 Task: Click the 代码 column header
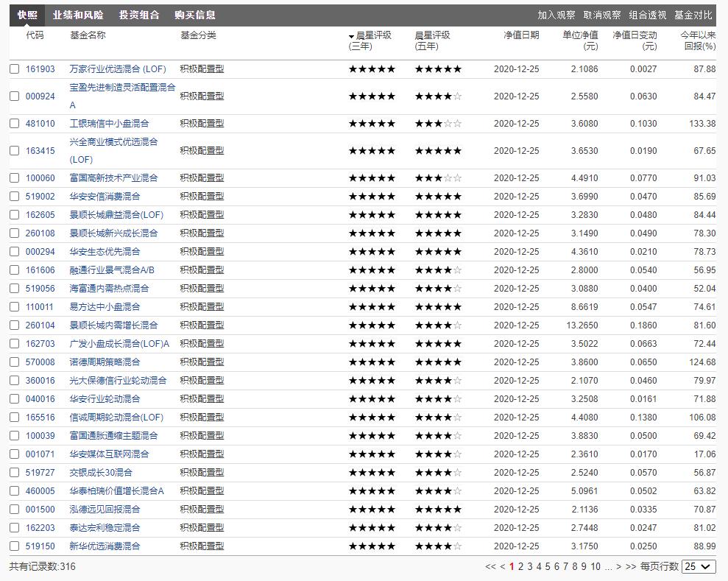tap(35, 35)
